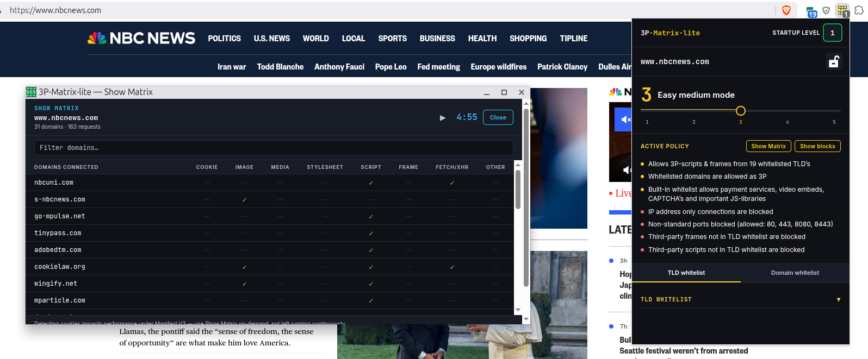Click the s-nbcnews.com image checkmark
Image resolution: width=868 pixels, height=359 pixels.
tap(245, 200)
